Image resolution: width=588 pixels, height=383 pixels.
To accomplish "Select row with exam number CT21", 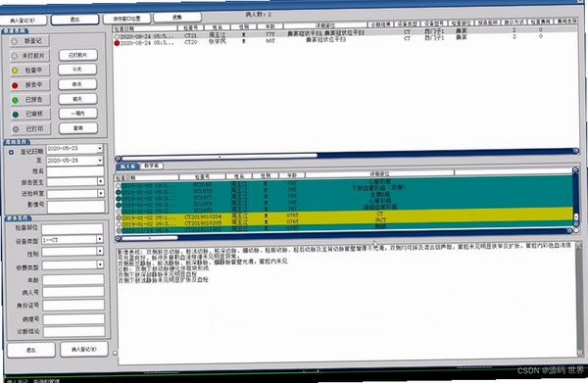I will (x=345, y=34).
